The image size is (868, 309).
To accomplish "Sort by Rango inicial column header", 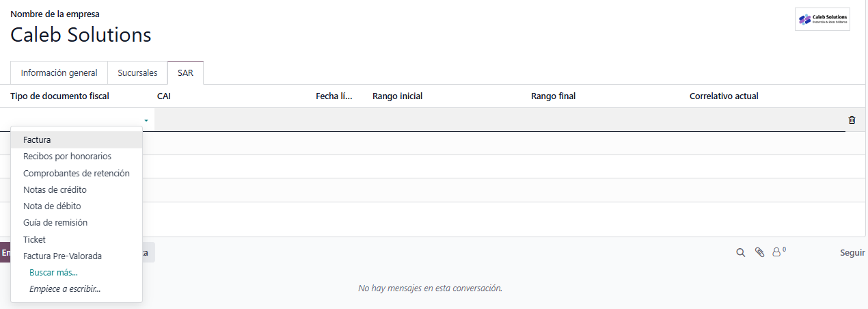I will (x=397, y=96).
